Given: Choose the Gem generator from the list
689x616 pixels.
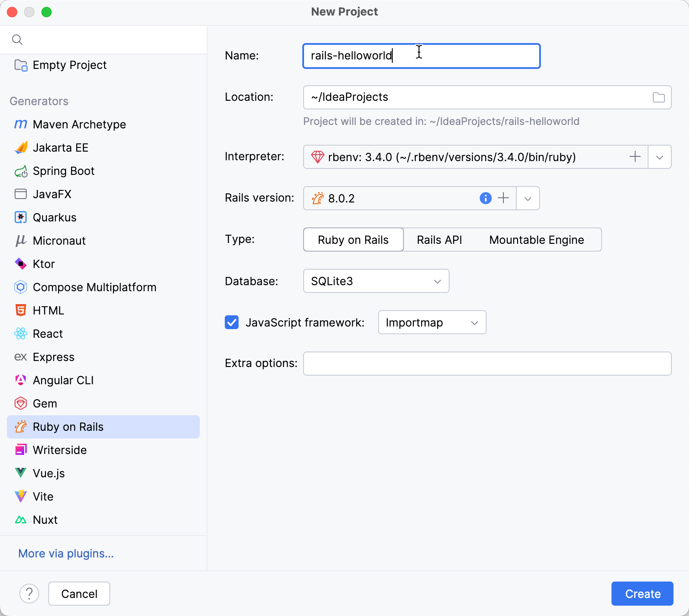Looking at the screenshot, I should [45, 404].
